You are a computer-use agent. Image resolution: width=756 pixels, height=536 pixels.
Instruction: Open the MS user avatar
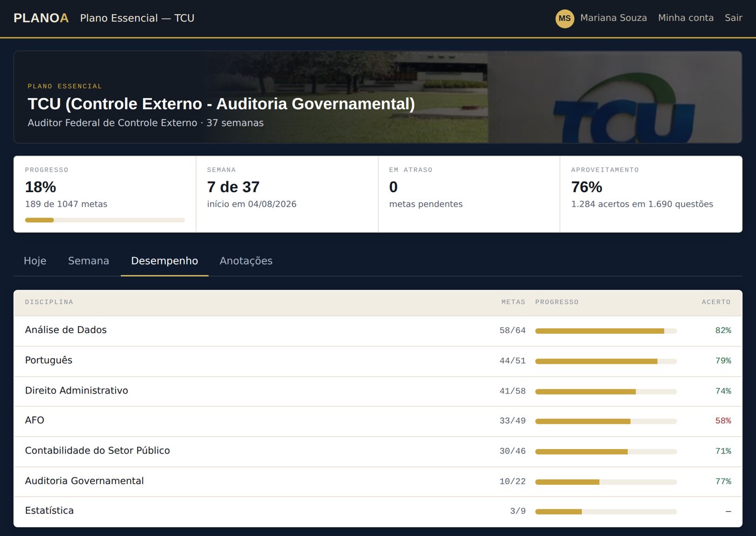pyautogui.click(x=565, y=18)
